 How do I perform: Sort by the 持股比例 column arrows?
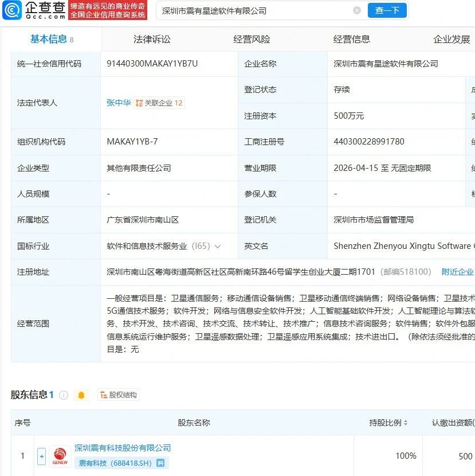pyautogui.click(x=406, y=423)
